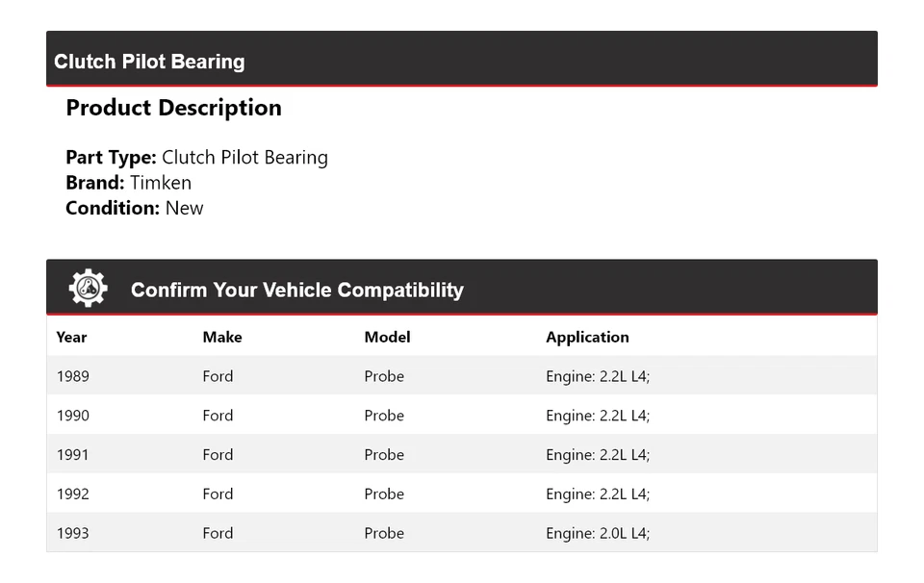924x583 pixels.
Task: Click the 1991 year cell
Action: pos(73,455)
